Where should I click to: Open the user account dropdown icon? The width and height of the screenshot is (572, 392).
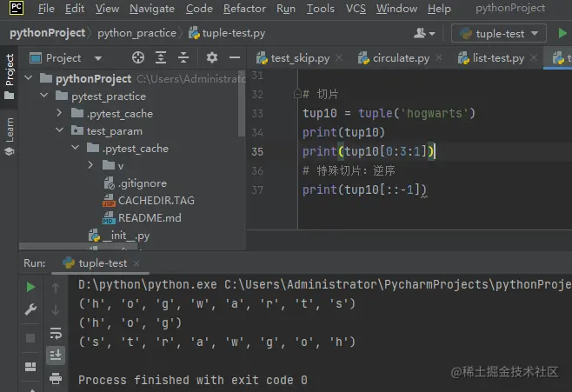tap(424, 33)
